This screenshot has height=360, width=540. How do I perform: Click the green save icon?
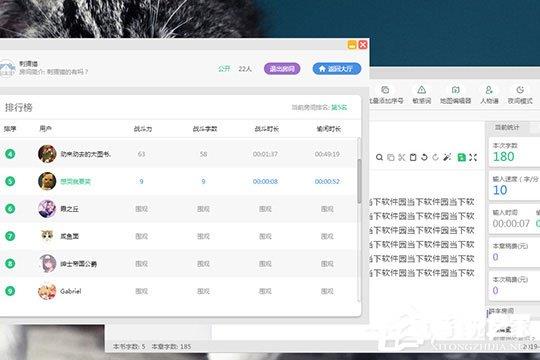(461, 157)
